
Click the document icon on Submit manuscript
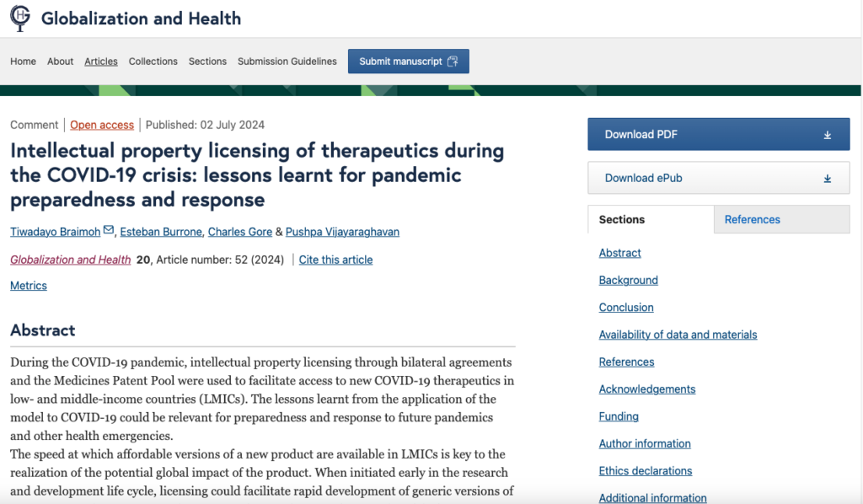click(x=453, y=62)
